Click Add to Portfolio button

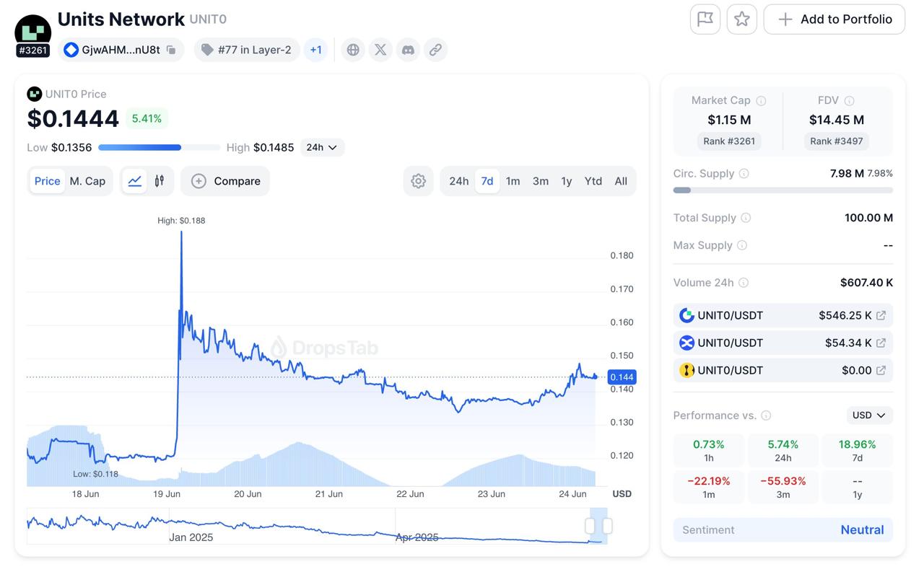pyautogui.click(x=834, y=19)
